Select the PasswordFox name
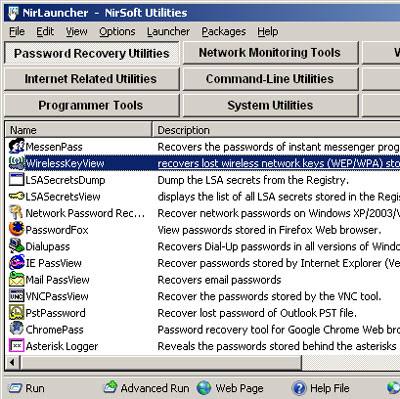This screenshot has height=399, width=400. tap(57, 230)
